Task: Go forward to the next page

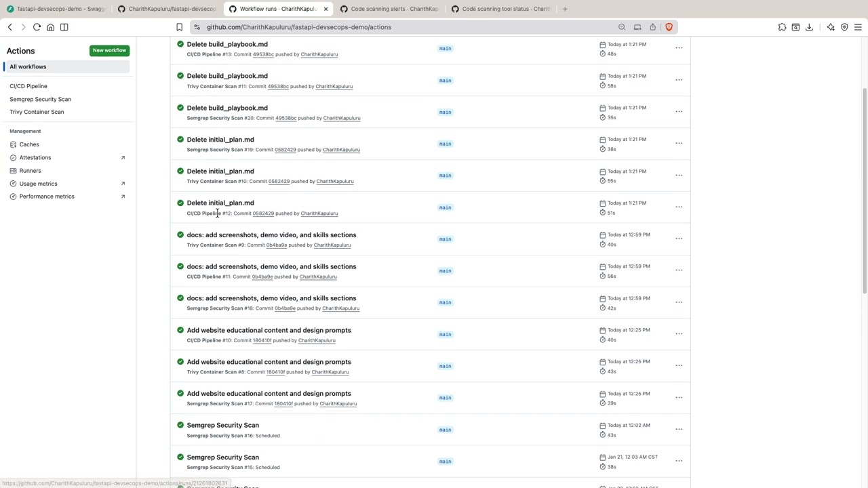Action: point(23,27)
